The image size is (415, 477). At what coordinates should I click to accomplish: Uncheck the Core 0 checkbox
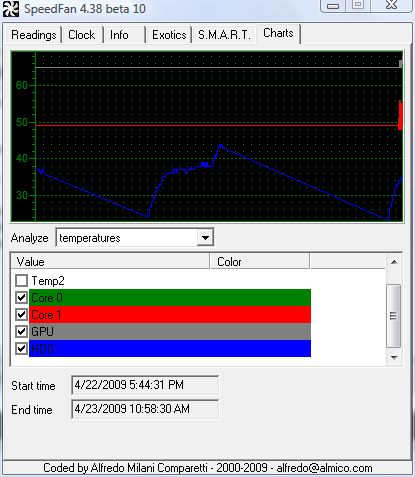pos(22,297)
